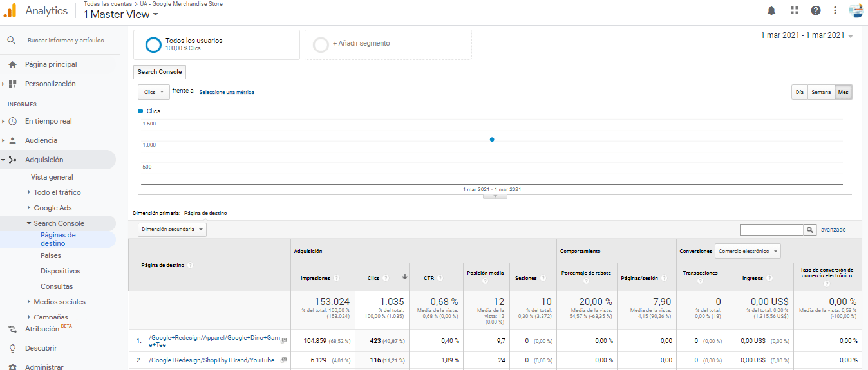Click the Descubrir lightbulb icon
Screen dimensions: 868x370
12,348
